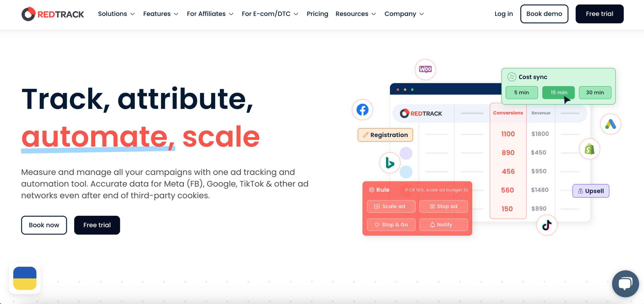The height and width of the screenshot is (304, 644).
Task: Click the Google Ads icon
Action: [610, 124]
